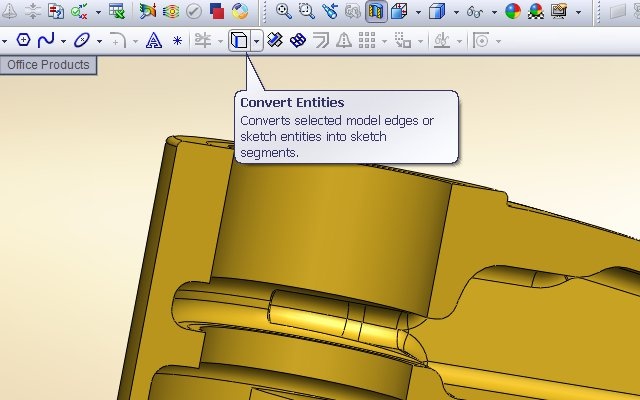Image resolution: width=640 pixels, height=400 pixels.
Task: Click the View Orientation cube icon
Action: (399, 11)
